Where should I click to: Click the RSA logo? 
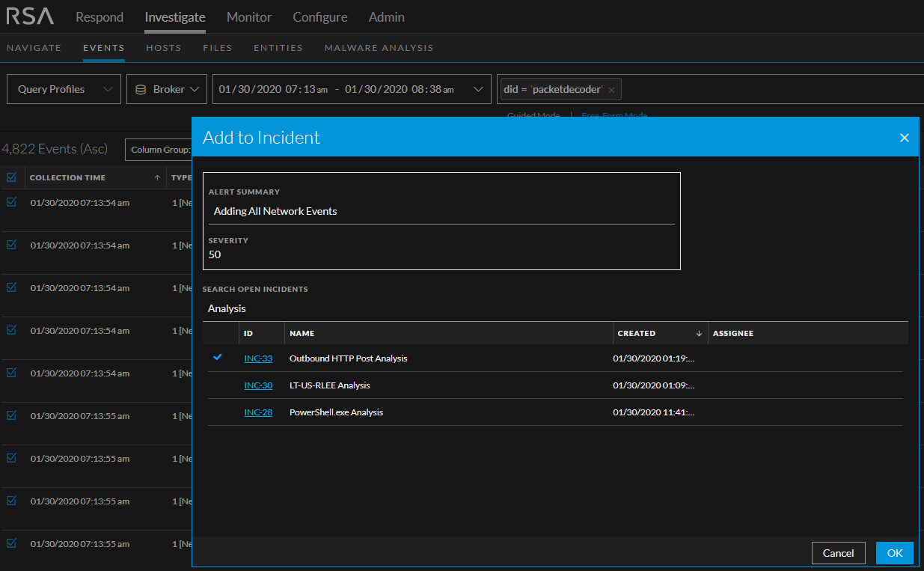click(x=30, y=16)
